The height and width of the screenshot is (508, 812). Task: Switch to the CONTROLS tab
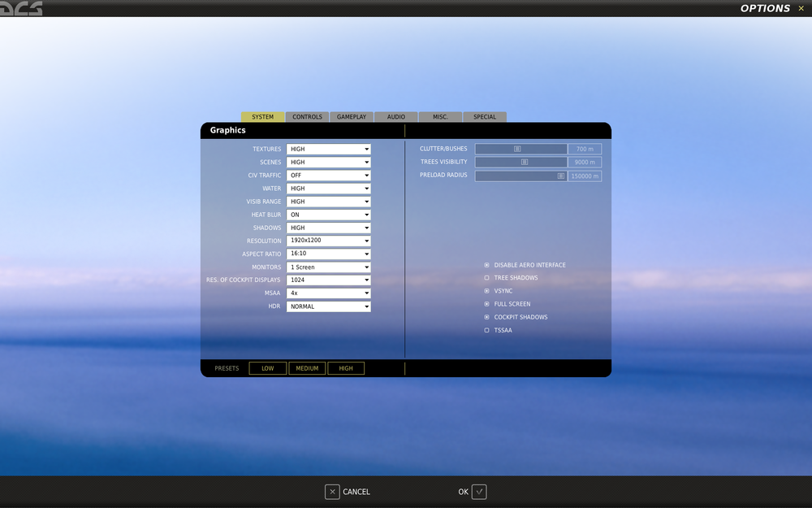pyautogui.click(x=307, y=116)
